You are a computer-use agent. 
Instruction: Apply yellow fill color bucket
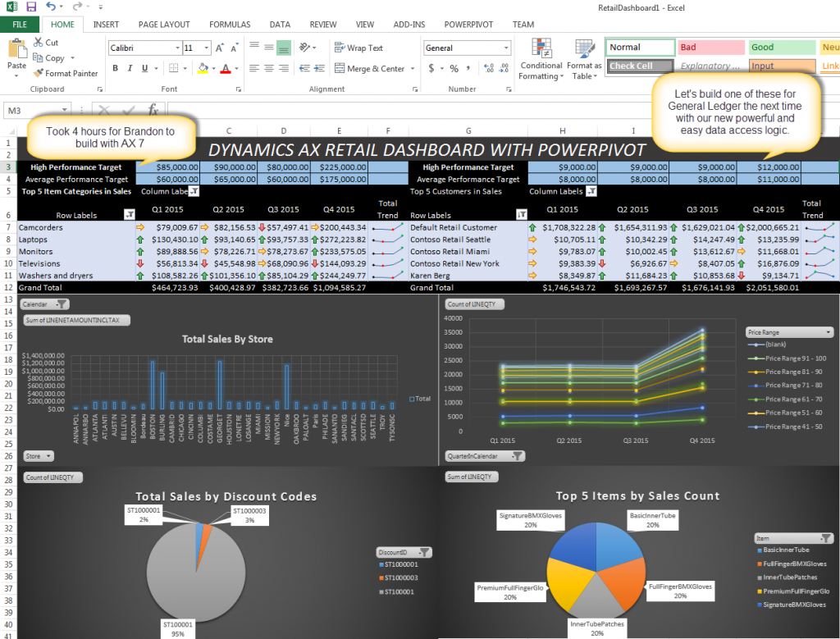[203, 68]
